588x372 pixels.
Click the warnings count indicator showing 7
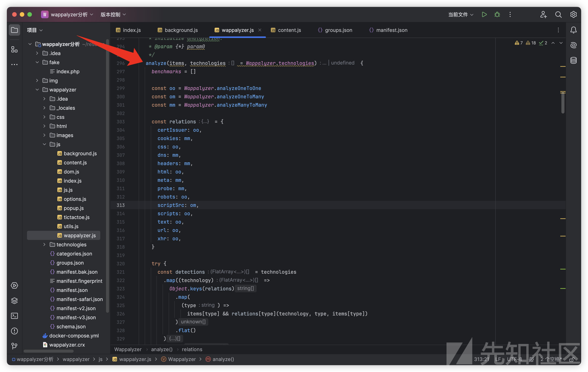pyautogui.click(x=518, y=43)
